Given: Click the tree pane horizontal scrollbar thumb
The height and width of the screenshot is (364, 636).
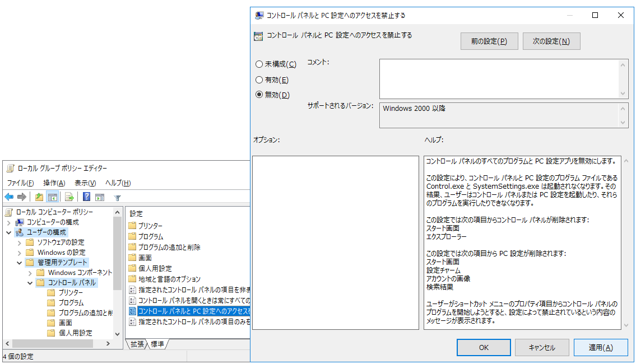Looking at the screenshot, I should click(x=52, y=344).
